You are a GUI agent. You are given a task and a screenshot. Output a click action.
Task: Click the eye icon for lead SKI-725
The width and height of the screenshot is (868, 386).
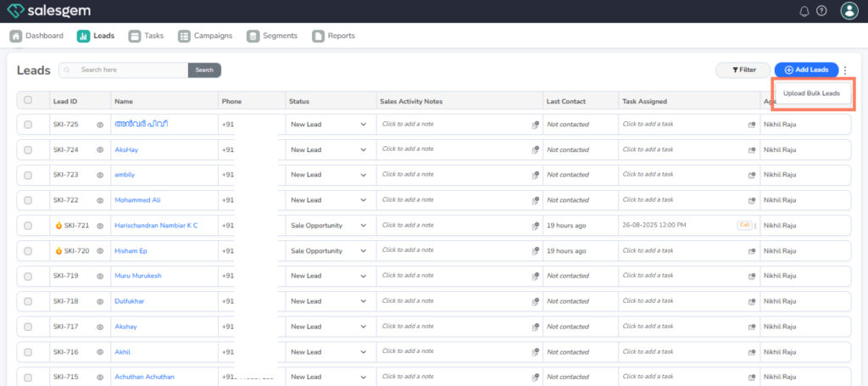(x=99, y=125)
